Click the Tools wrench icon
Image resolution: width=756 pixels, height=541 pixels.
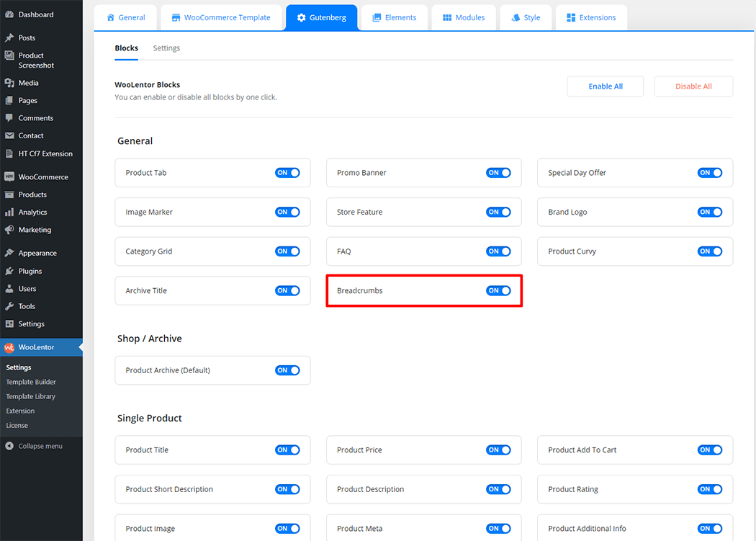coord(9,306)
